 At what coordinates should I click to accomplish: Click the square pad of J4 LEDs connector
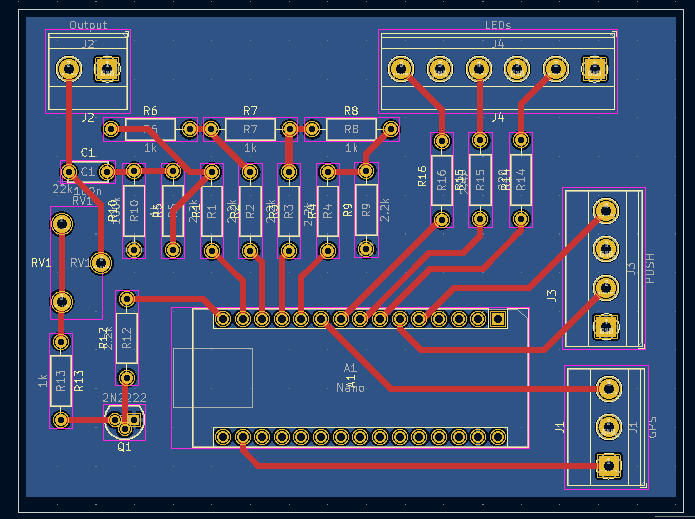(594, 69)
